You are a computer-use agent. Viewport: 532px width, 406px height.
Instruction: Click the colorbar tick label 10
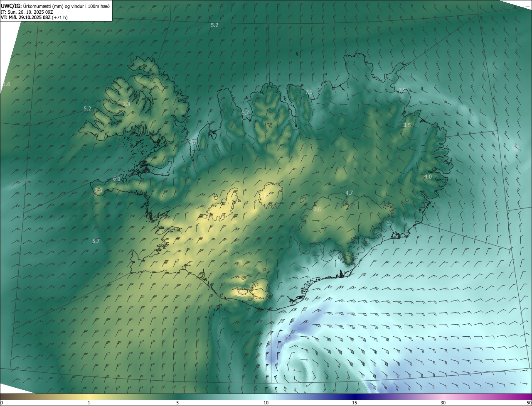click(266, 403)
